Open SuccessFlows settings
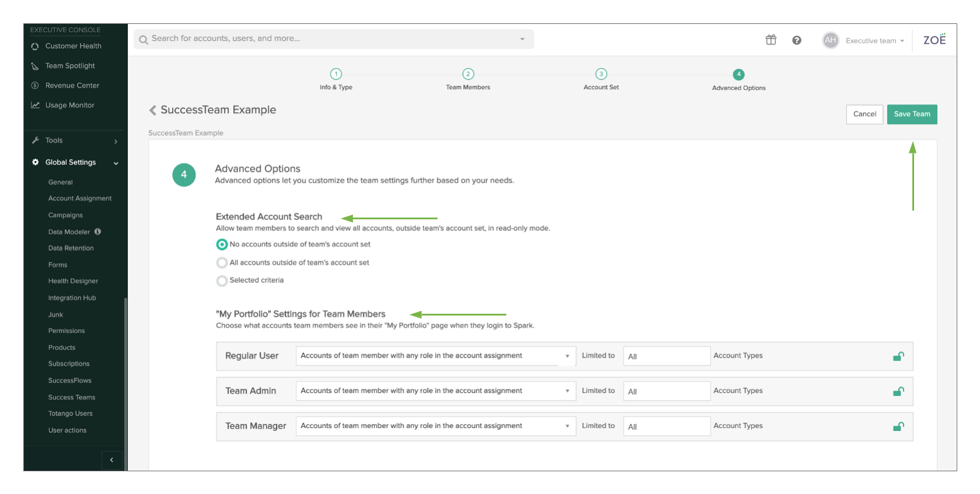 click(70, 381)
